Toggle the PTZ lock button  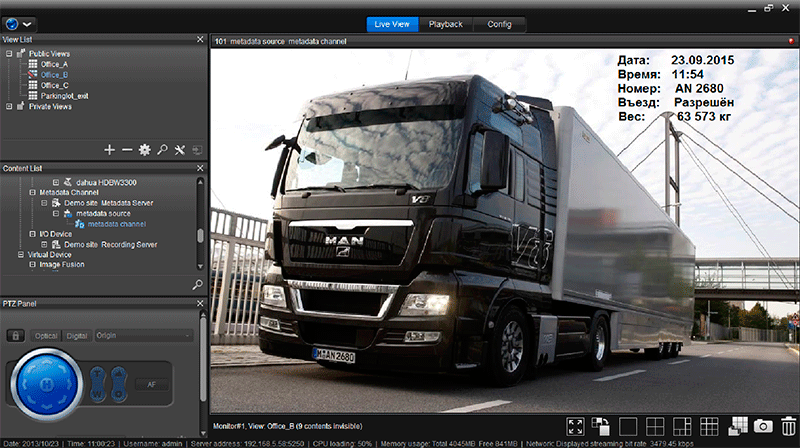(15, 336)
